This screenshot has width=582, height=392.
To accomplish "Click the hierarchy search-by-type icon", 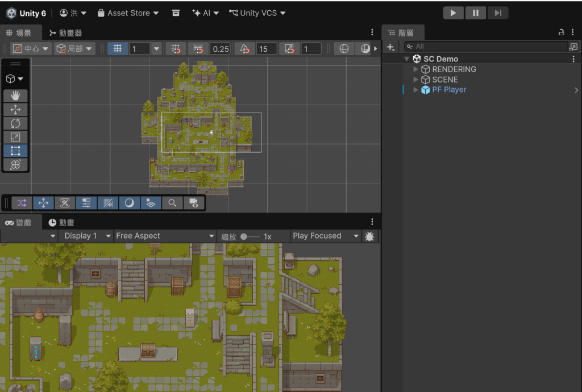I will [573, 47].
